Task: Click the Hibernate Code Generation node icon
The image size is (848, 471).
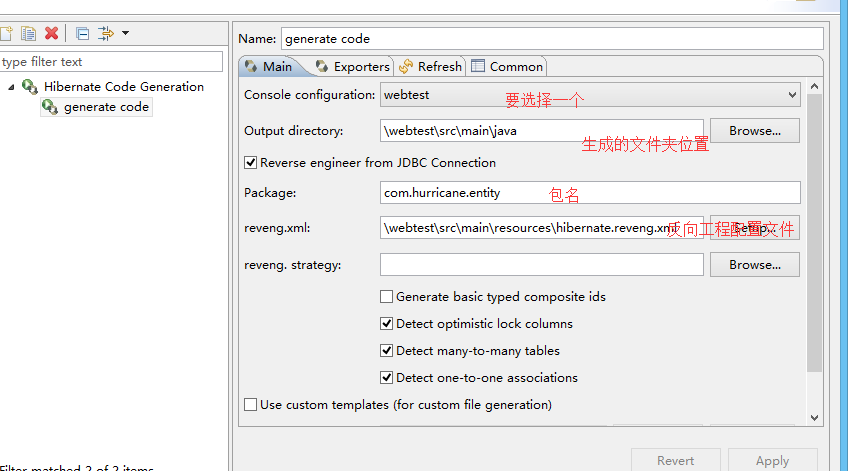Action: tap(30, 87)
